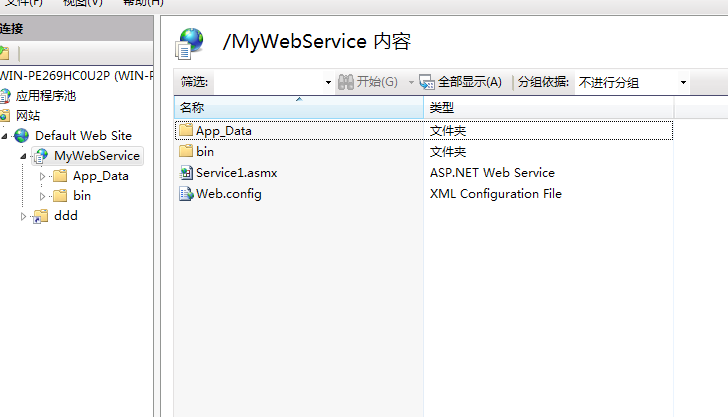728x417 pixels.
Task: Sort by the 类型 (type) column header
Action: pos(548,107)
